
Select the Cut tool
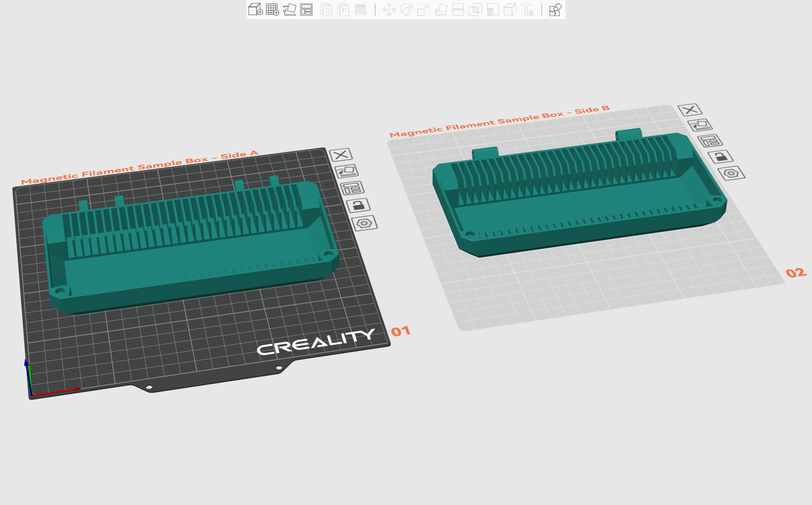click(458, 9)
